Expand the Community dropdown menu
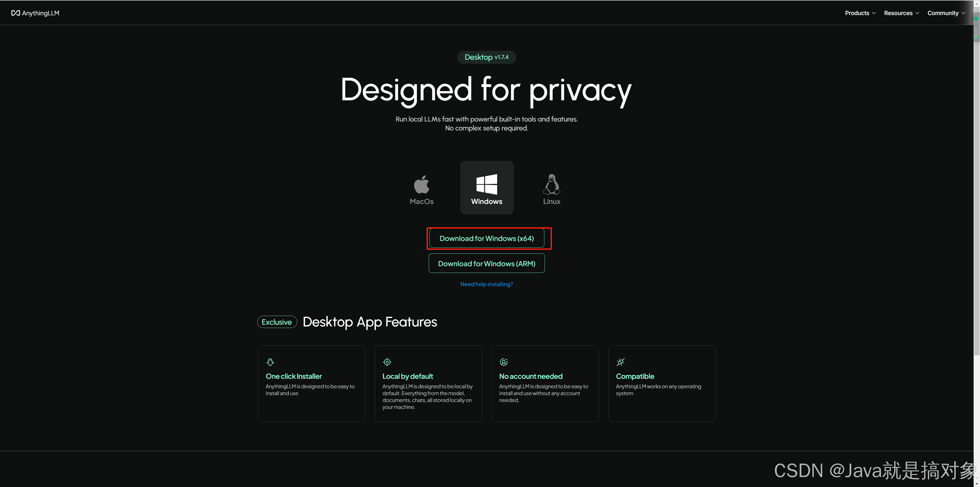The width and height of the screenshot is (980, 487). [946, 13]
